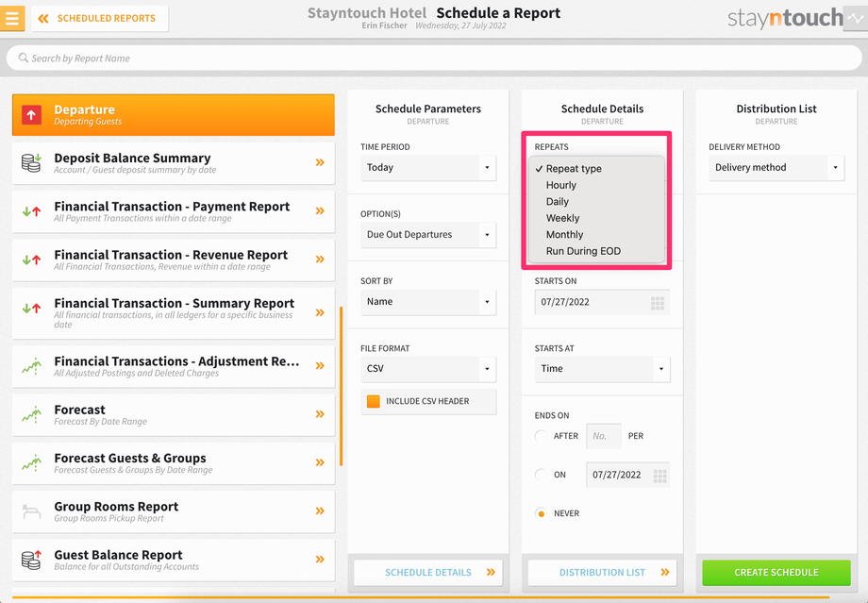This screenshot has height=603, width=868.
Task: Click the staynTouch logo
Action: point(784,18)
